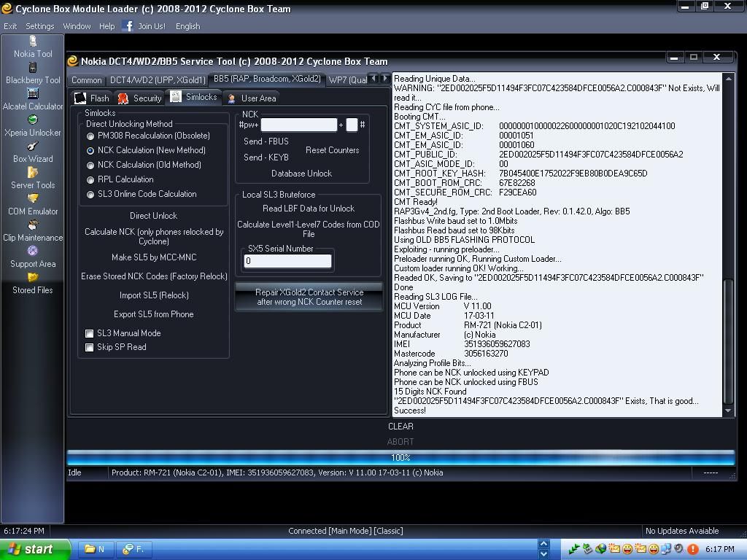Click the taskbar clock showing 6:17 PM
This screenshot has width=747, height=560.
coord(719,549)
